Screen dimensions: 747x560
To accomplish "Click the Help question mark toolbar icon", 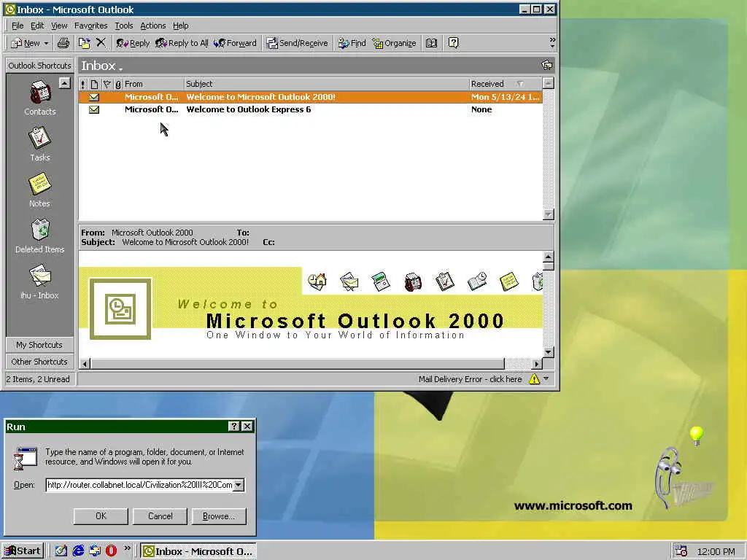I will (454, 43).
